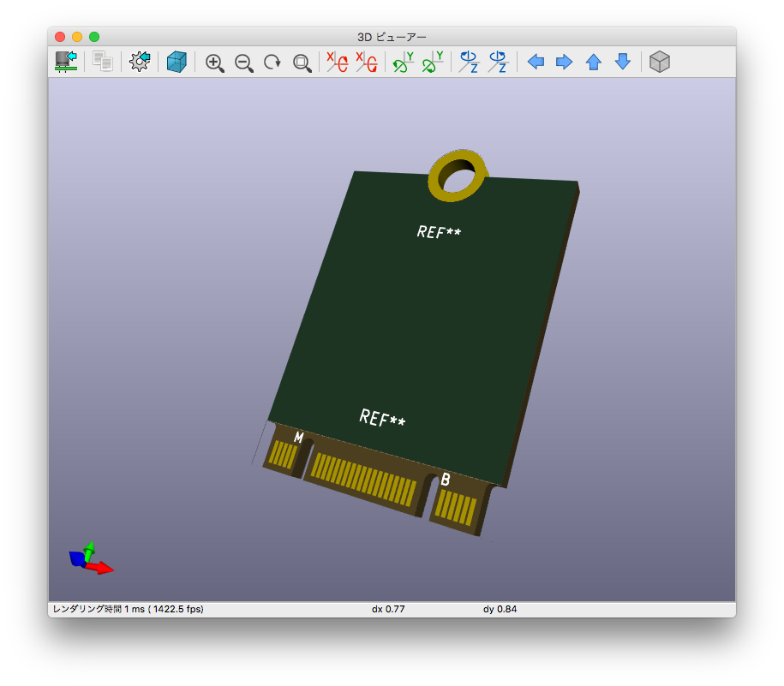The width and height of the screenshot is (784, 686).
Task: Click the gold mounting hole on board
Action: 457,176
